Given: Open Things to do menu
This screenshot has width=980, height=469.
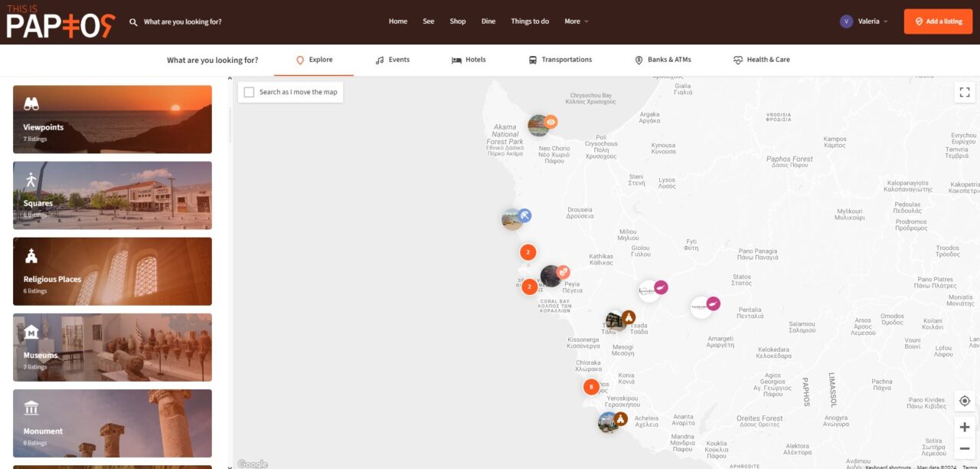Looking at the screenshot, I should [x=530, y=21].
